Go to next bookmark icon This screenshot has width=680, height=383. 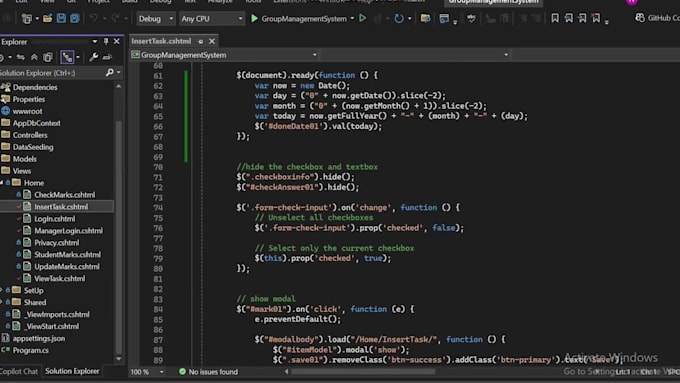pos(582,18)
